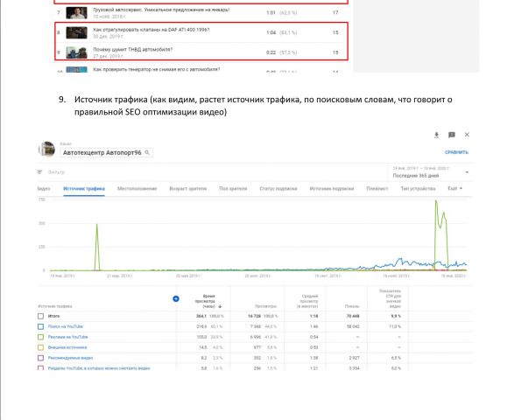The height and width of the screenshot is (420, 507).
Task: Toggle the Разделы YouTube checkbox
Action: pyautogui.click(x=40, y=368)
